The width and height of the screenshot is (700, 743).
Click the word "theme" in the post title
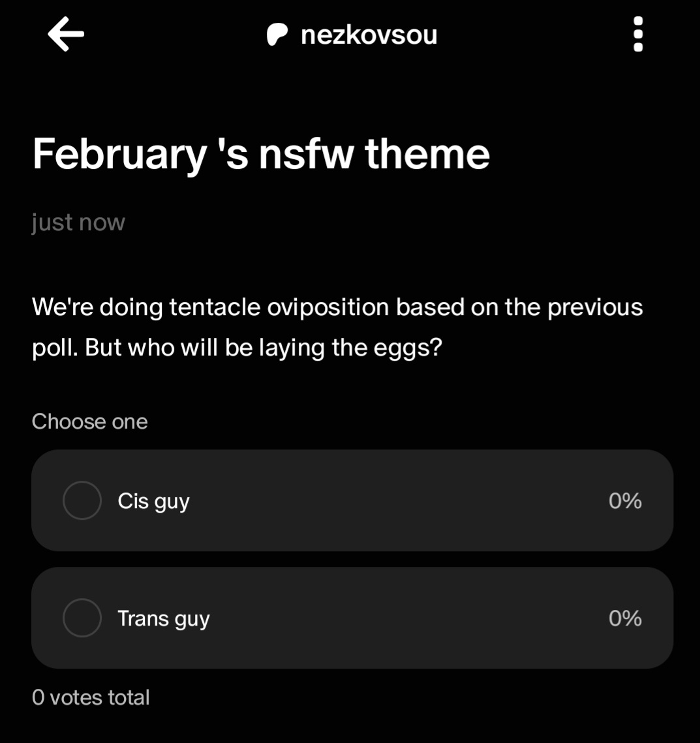427,155
